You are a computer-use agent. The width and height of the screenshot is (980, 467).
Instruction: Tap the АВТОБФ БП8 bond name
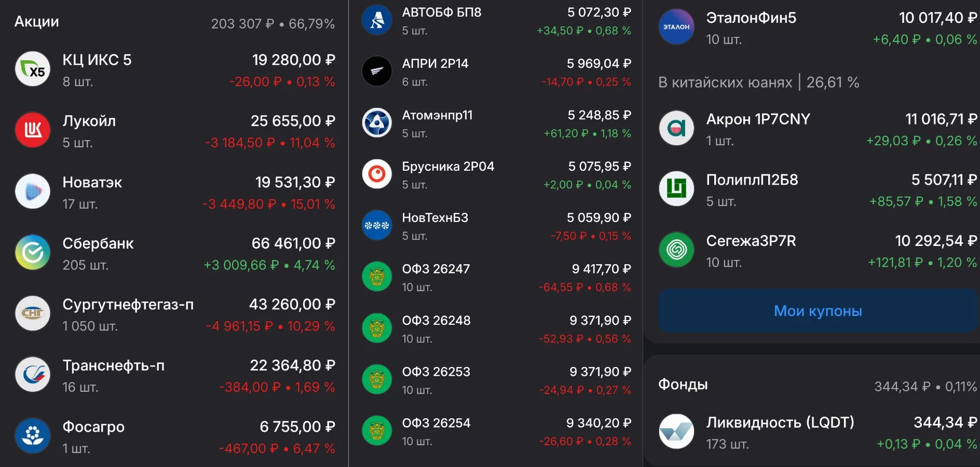point(442,12)
